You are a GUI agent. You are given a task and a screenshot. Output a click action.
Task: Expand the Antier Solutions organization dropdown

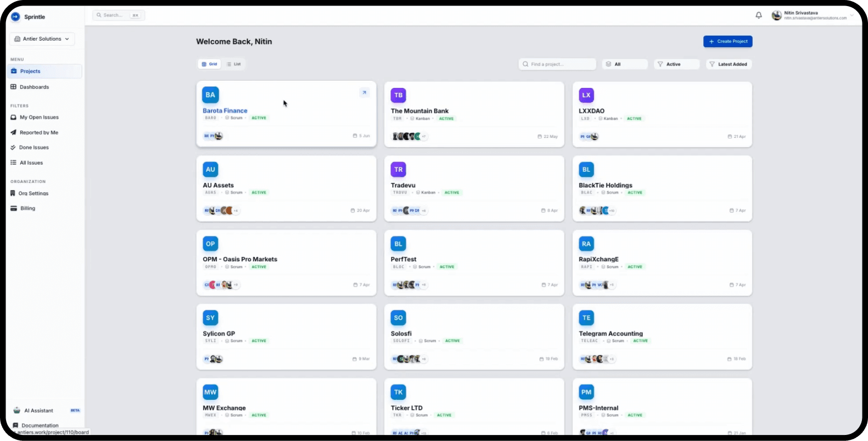point(42,39)
